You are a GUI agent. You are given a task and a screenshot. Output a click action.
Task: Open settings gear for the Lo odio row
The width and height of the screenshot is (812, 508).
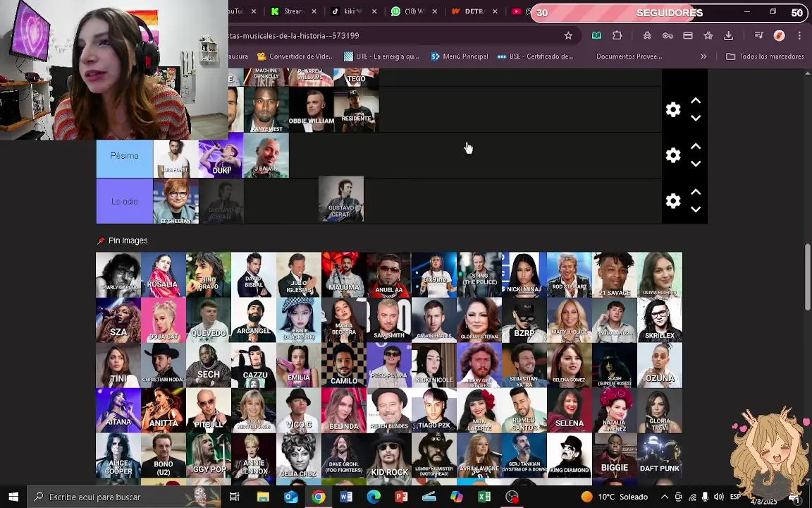click(x=672, y=200)
